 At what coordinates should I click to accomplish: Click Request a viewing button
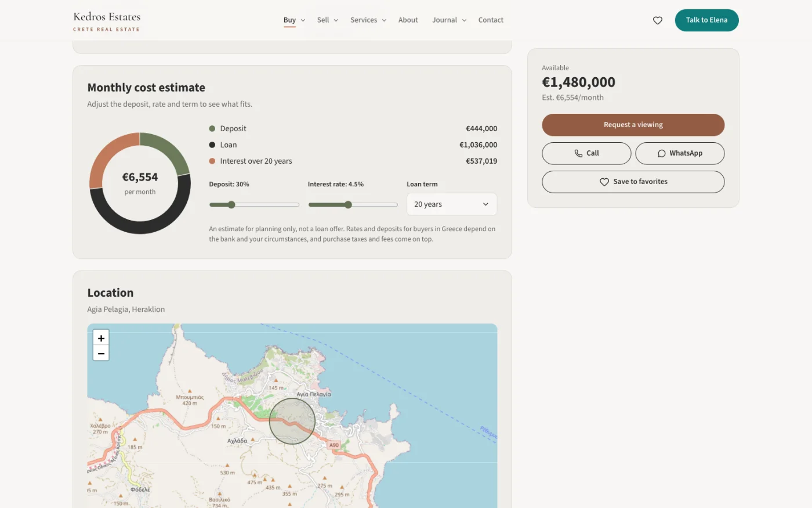(x=633, y=125)
